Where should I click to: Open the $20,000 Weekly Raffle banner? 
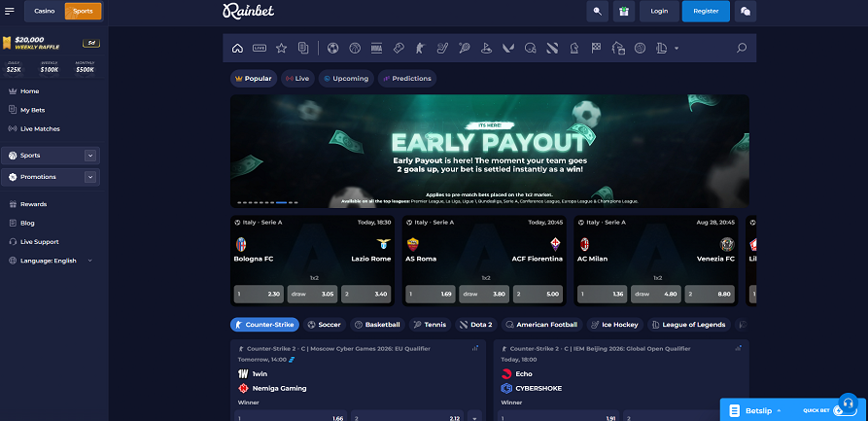coord(52,43)
